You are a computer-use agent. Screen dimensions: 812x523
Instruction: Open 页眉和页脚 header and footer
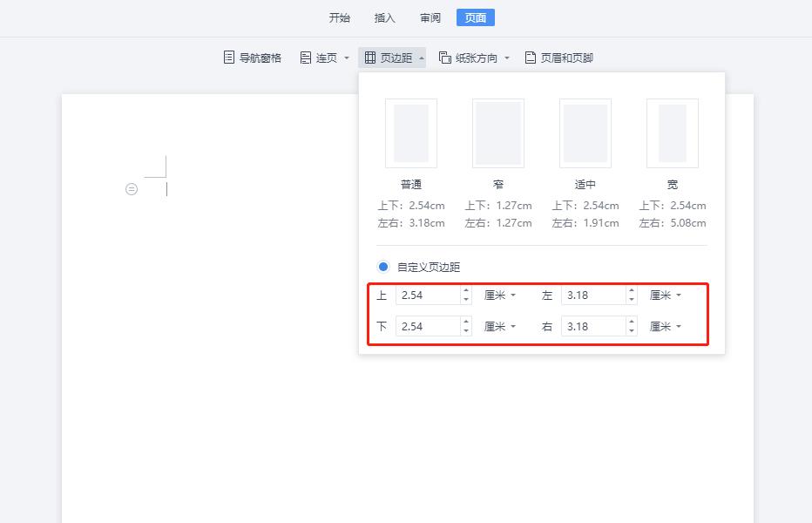(x=531, y=58)
